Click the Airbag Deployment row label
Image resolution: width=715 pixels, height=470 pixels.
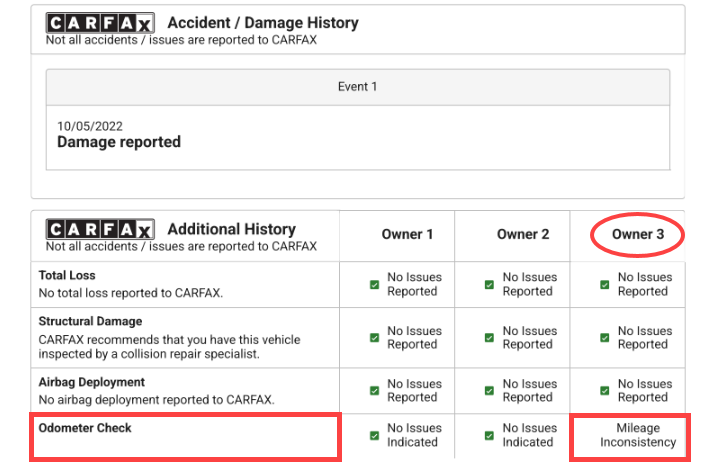point(92,382)
